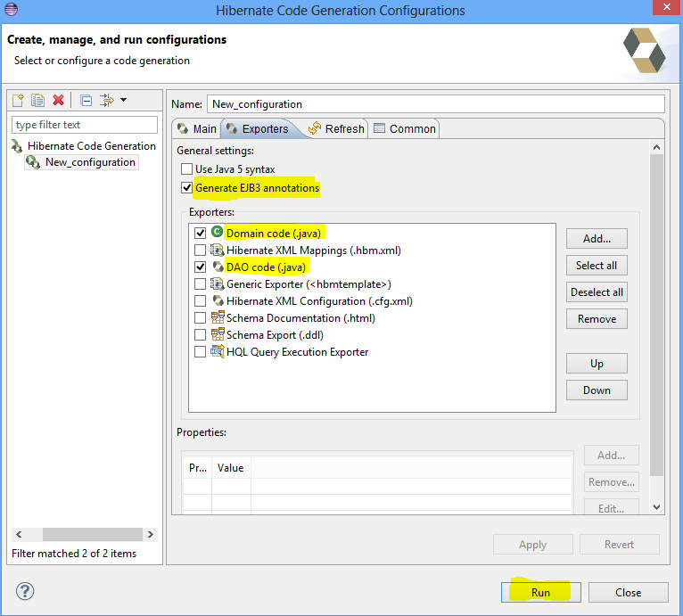Image resolution: width=683 pixels, height=616 pixels.
Task: Click the Apply button
Action: coord(532,545)
